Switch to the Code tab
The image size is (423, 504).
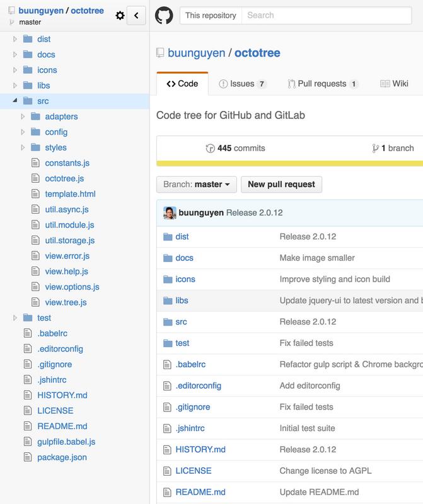(182, 84)
